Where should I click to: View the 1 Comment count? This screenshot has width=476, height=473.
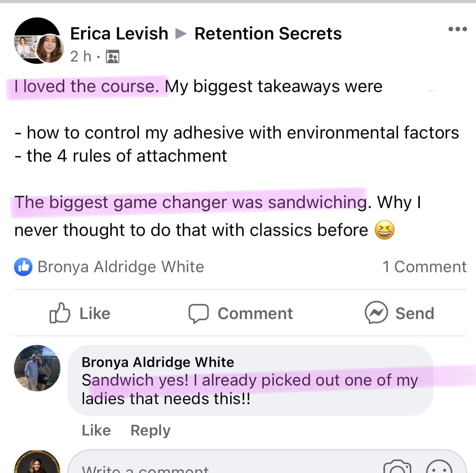[x=424, y=267]
